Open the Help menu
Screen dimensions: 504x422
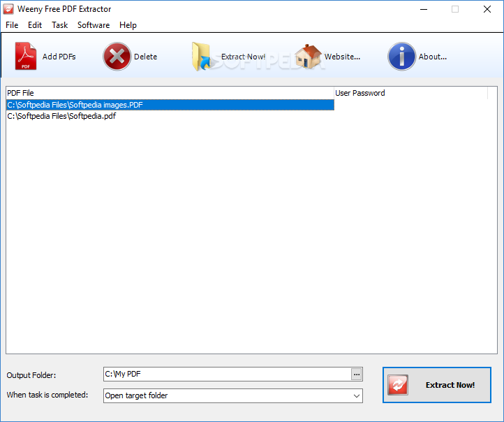[128, 25]
